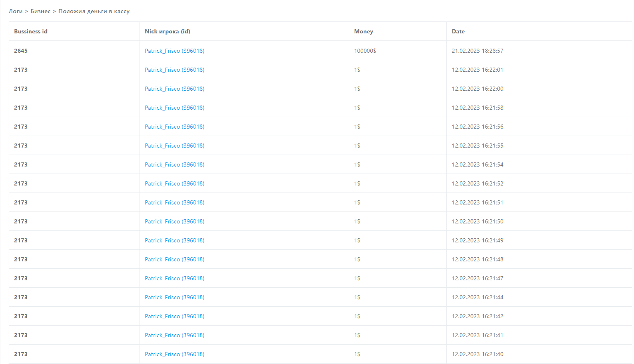Screen dimensions: 634x364
Task: Click the date cell 12.02.2023 16:21:47
Action: point(477,278)
